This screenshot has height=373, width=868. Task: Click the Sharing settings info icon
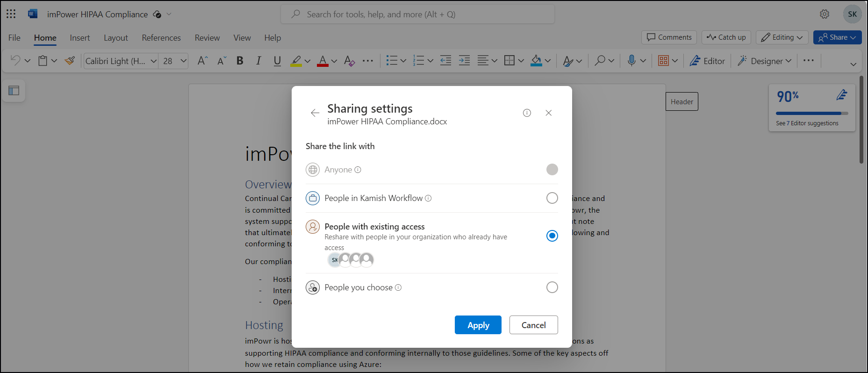coord(527,113)
